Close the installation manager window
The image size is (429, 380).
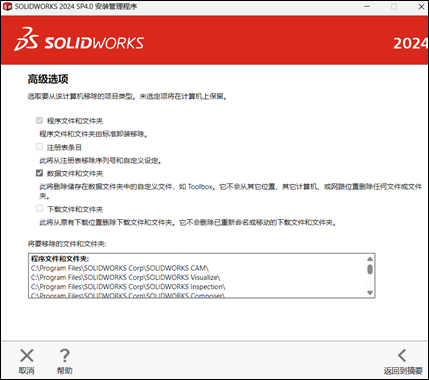coord(421,7)
